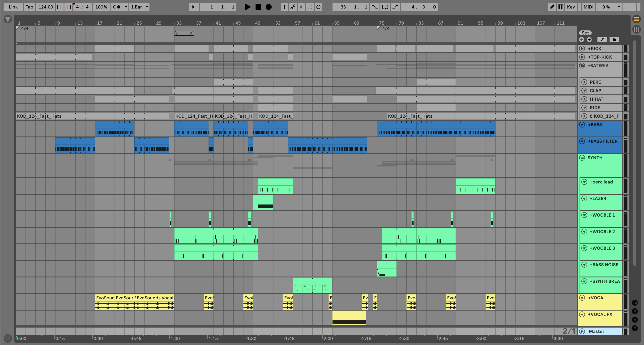Click the Arrangement Record circle button

(269, 7)
